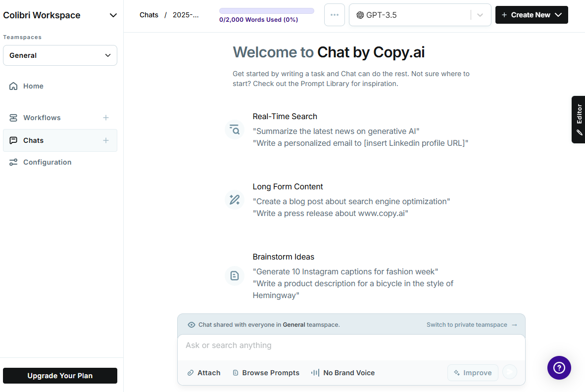Select the personalized LinkedIn email prompt

point(360,143)
